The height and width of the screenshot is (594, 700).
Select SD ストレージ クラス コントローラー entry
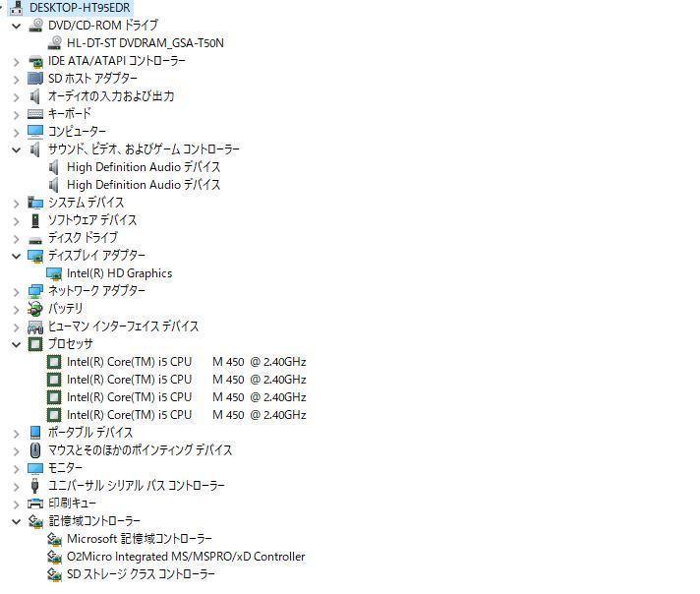point(141,574)
